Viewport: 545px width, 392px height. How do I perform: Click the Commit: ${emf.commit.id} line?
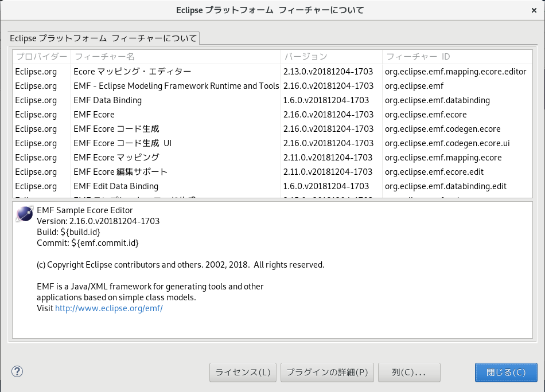[88, 243]
